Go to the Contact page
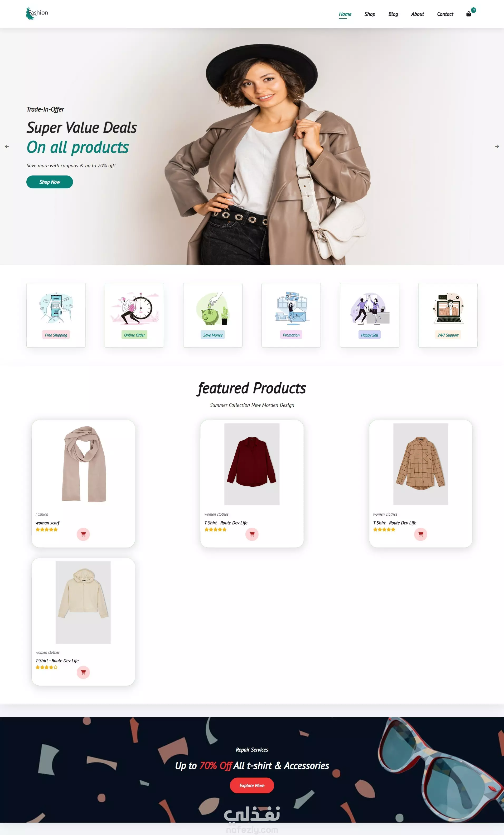 coord(445,14)
